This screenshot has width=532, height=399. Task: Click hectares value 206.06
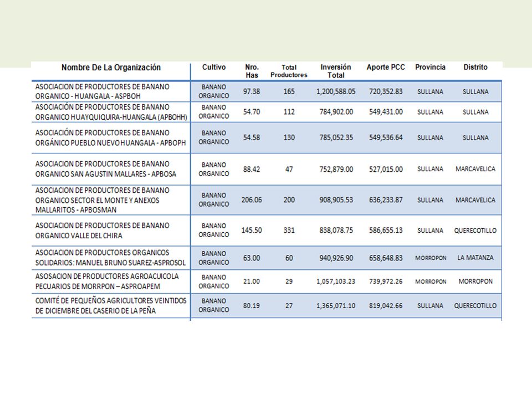[252, 200]
